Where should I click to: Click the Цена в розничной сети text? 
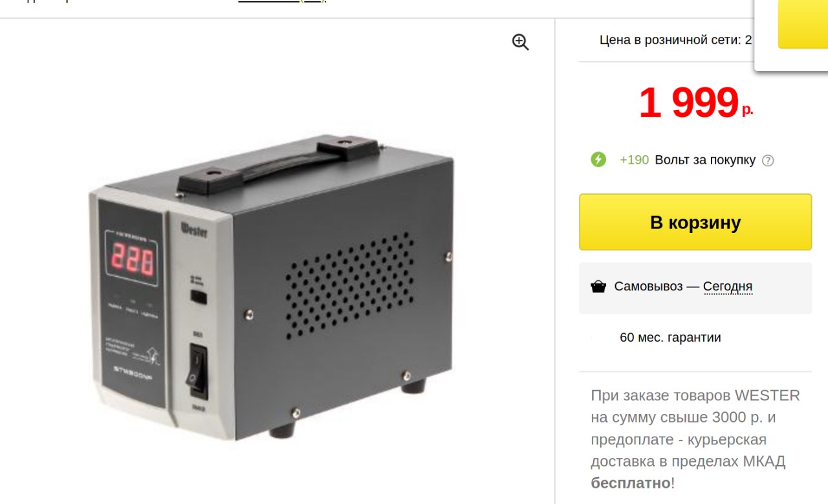point(675,40)
